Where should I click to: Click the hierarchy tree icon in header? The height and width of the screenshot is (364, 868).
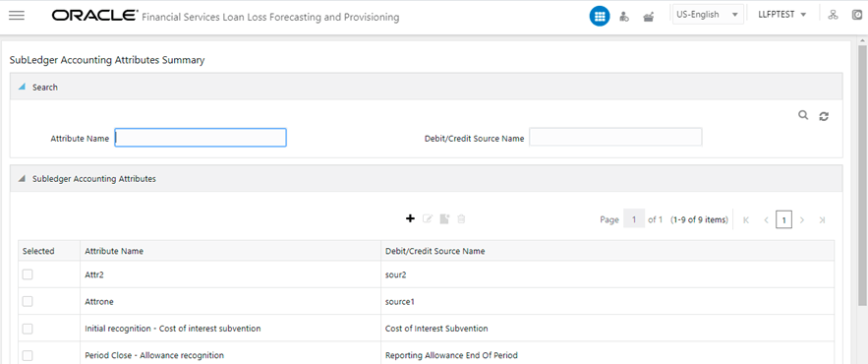click(x=833, y=15)
